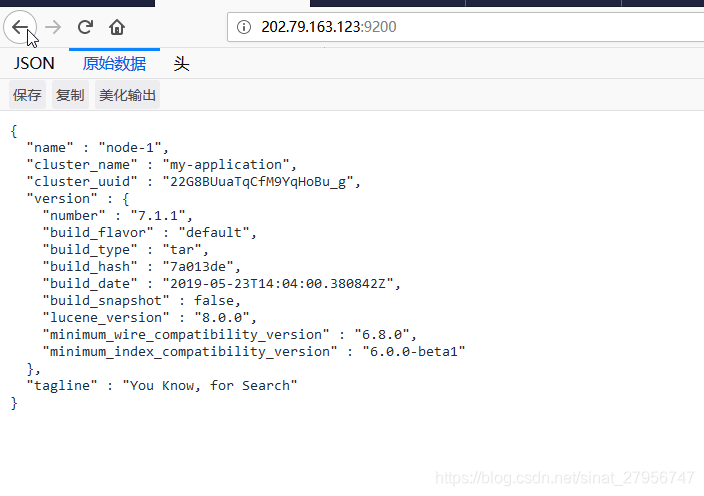Click the minimum_wire_compatibility_version value "6.8.0"
This screenshot has width=704, height=496.
click(x=382, y=335)
